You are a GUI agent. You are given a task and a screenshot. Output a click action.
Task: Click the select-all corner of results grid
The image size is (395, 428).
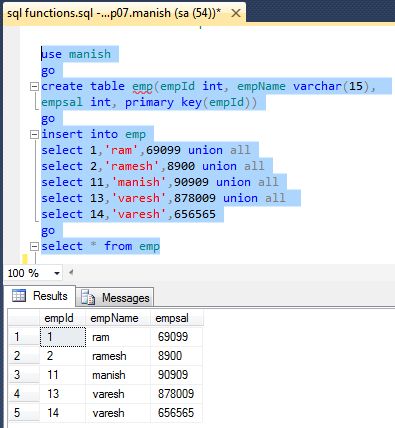coord(24,318)
